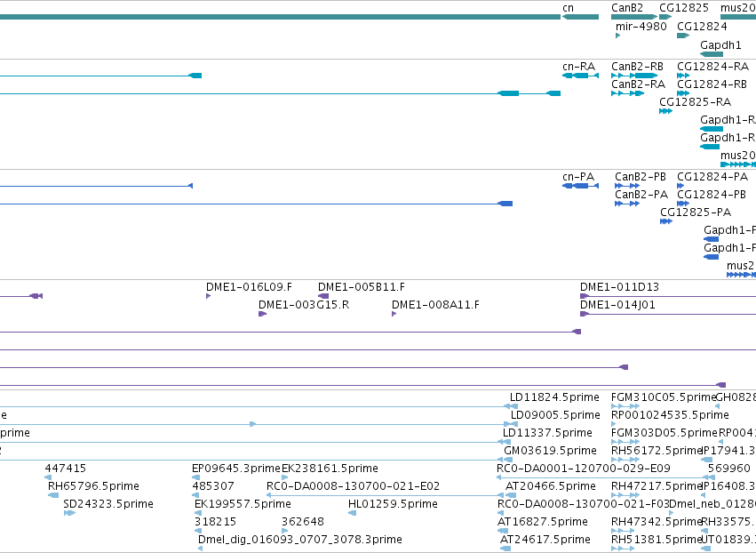Open the DME1-003G15.R feature label
The image size is (756, 553).
tap(304, 305)
